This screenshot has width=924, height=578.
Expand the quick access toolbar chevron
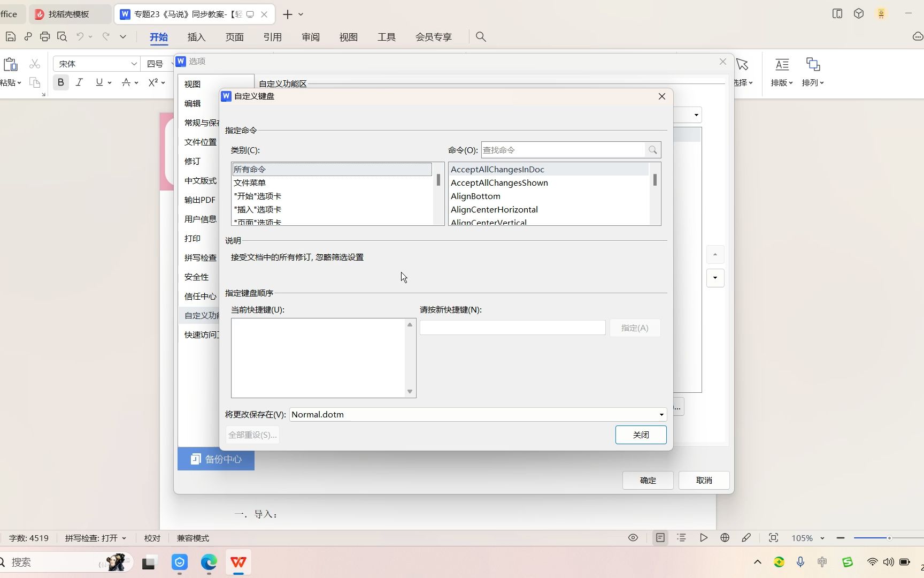123,37
